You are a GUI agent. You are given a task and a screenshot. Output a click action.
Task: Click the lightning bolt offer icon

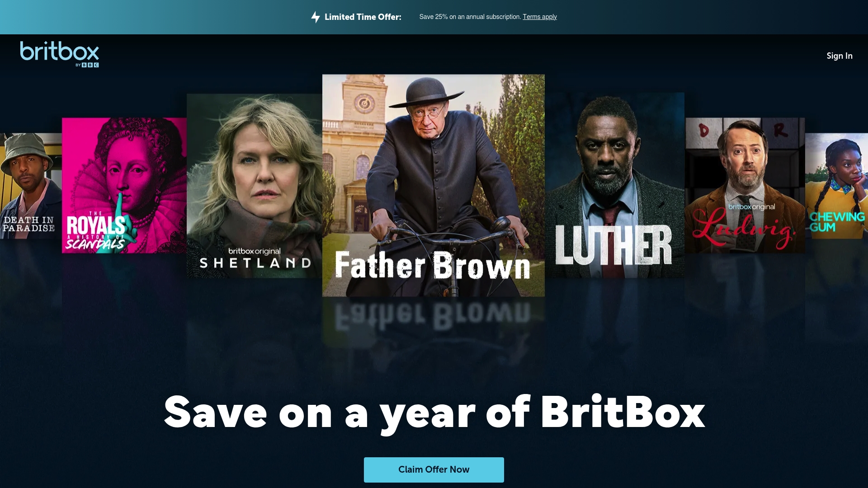316,17
